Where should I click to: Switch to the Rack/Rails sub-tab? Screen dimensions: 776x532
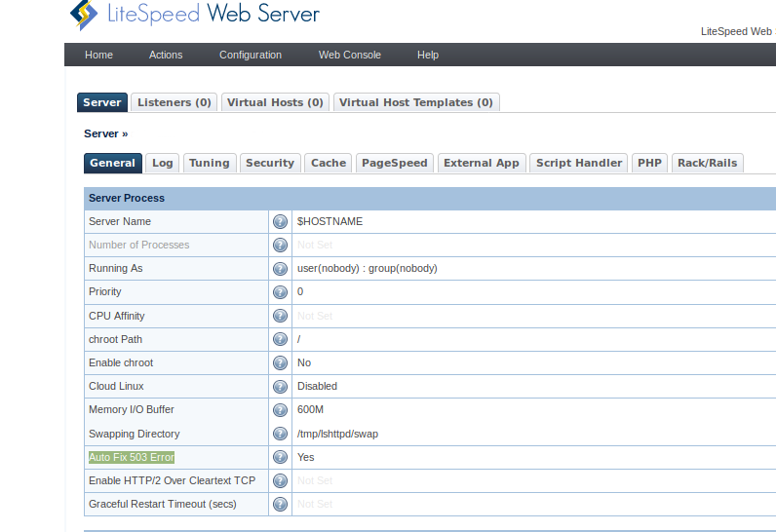click(x=708, y=163)
